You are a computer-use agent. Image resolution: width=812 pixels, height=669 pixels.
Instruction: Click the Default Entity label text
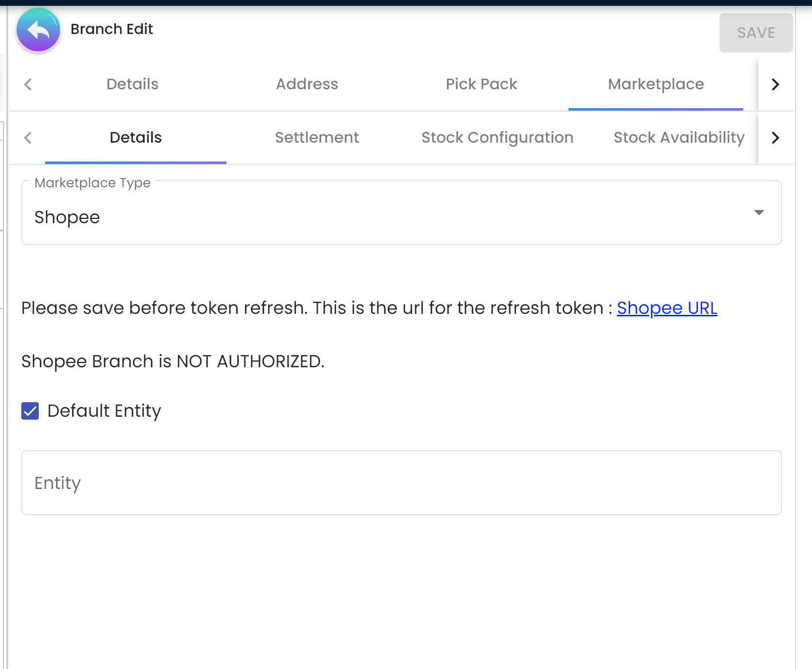(x=104, y=411)
